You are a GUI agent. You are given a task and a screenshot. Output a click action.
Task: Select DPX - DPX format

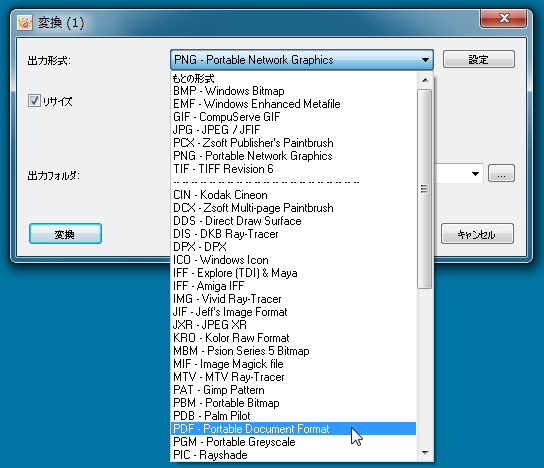(294, 247)
